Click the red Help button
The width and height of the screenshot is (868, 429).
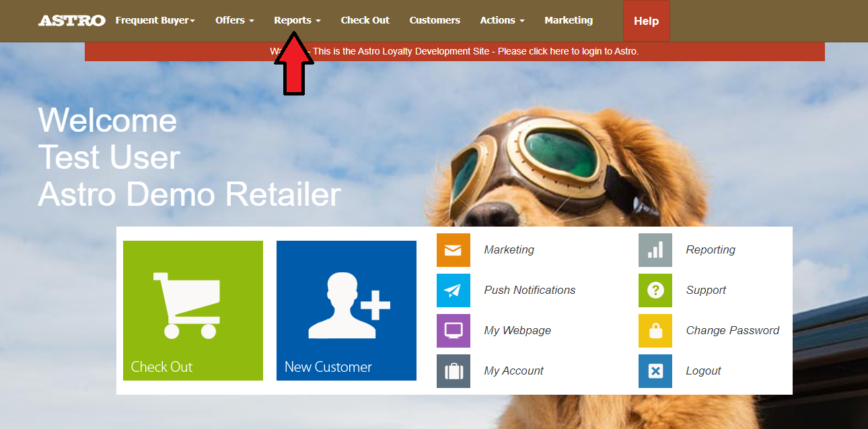coord(646,21)
